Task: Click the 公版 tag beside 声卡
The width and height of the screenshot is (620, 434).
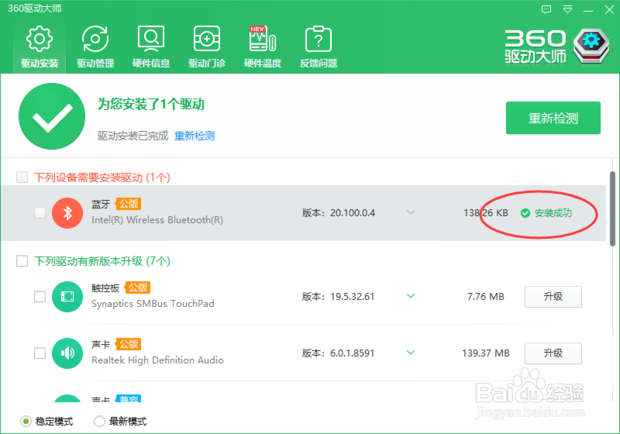Action: click(x=128, y=344)
